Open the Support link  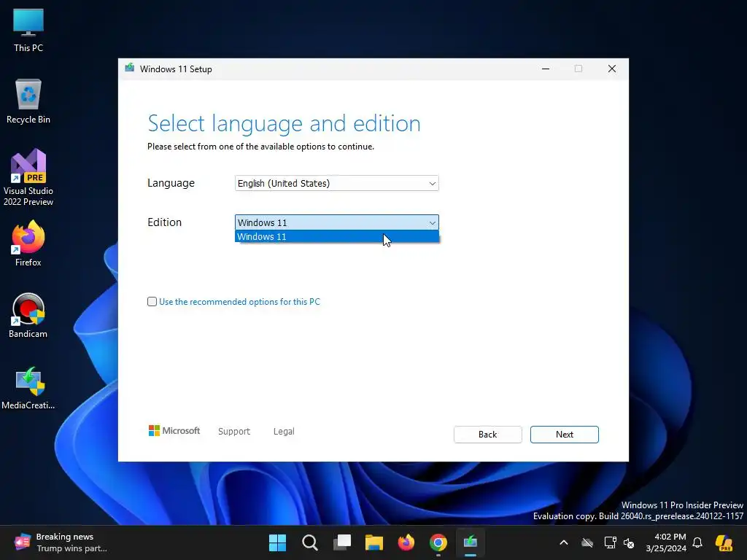[234, 431]
